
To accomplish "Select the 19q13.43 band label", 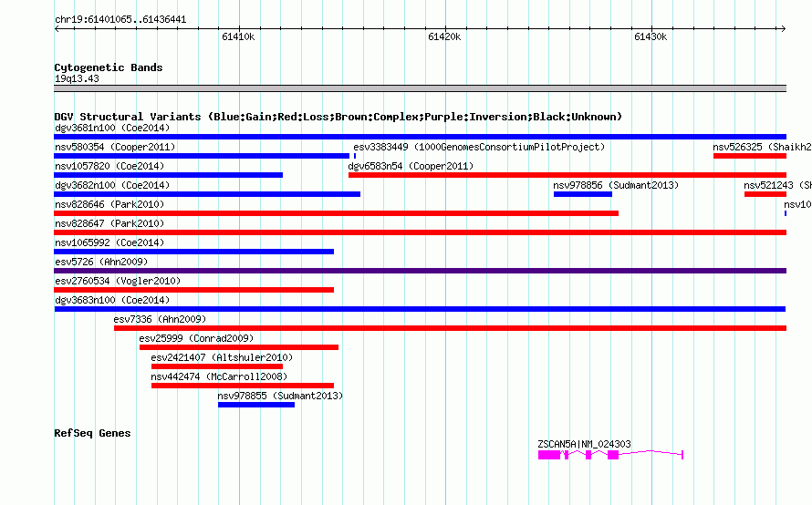I will tap(77, 78).
